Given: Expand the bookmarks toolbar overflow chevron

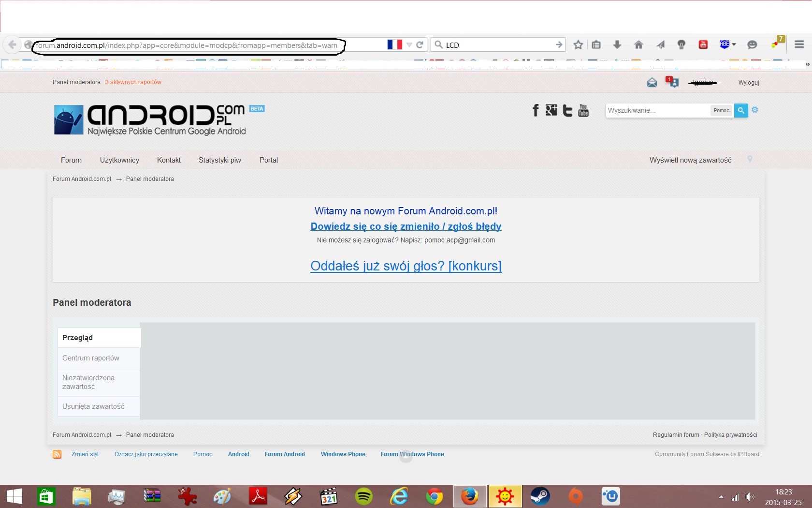Looking at the screenshot, I should coord(807,64).
